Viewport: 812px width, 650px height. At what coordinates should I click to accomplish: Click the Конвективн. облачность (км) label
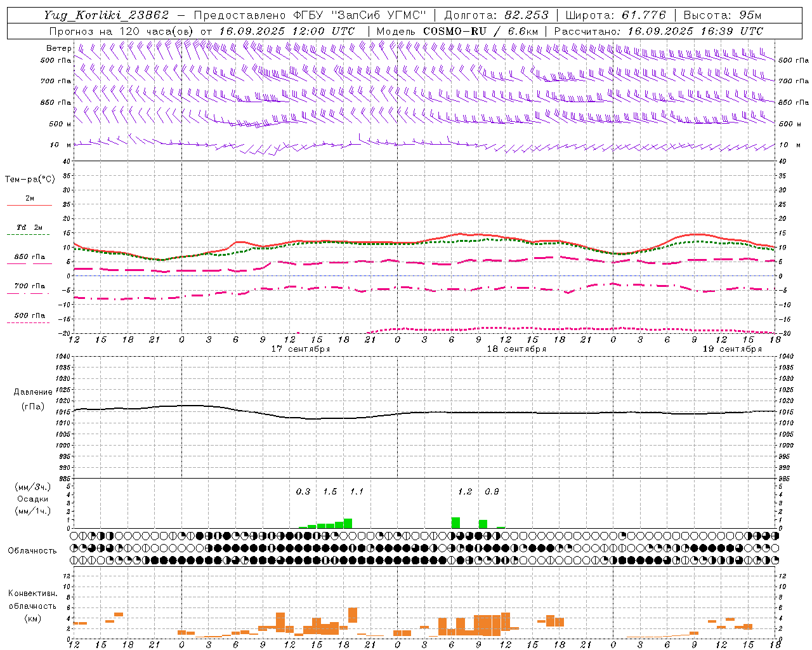tap(32, 606)
